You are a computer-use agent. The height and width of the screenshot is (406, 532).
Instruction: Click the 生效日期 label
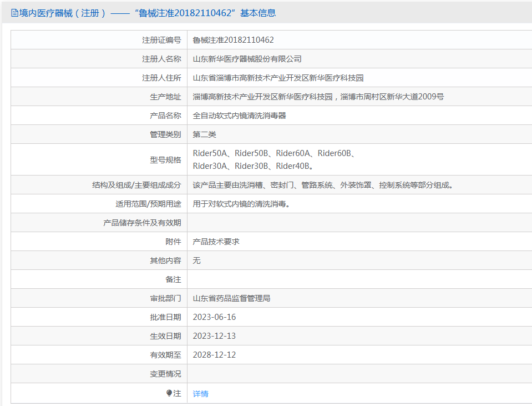point(165,336)
